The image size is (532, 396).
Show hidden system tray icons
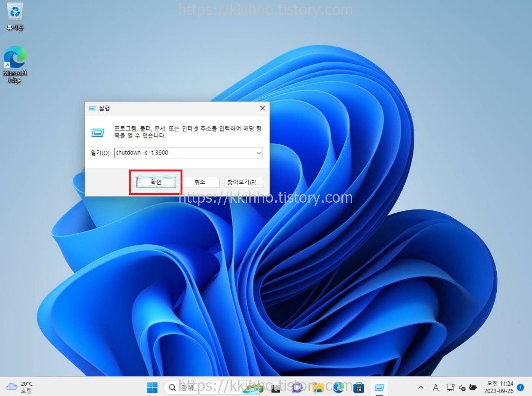pyautogui.click(x=421, y=387)
